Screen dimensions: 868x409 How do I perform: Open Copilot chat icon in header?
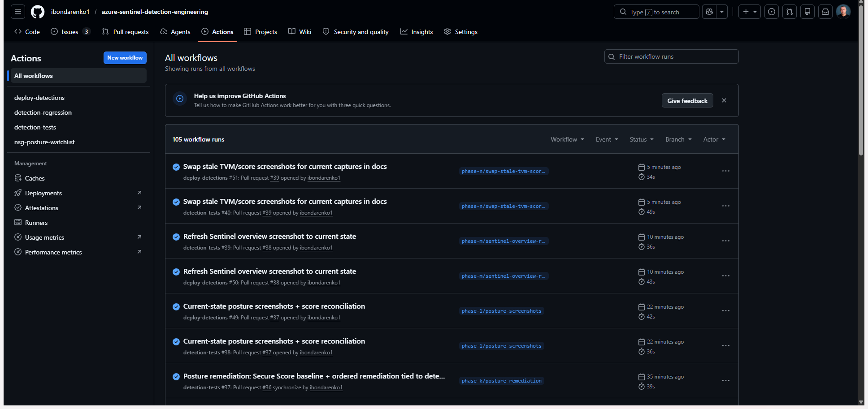tap(709, 12)
